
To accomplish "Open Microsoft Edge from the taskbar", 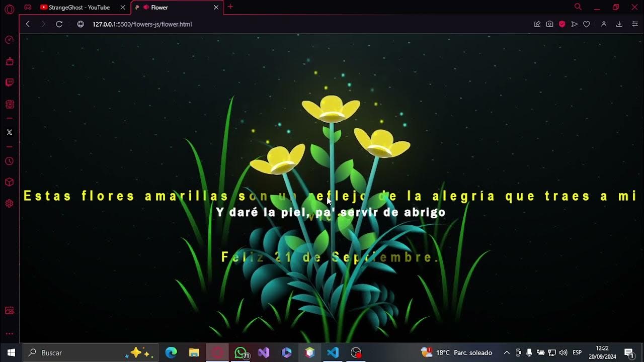I will coord(171,352).
